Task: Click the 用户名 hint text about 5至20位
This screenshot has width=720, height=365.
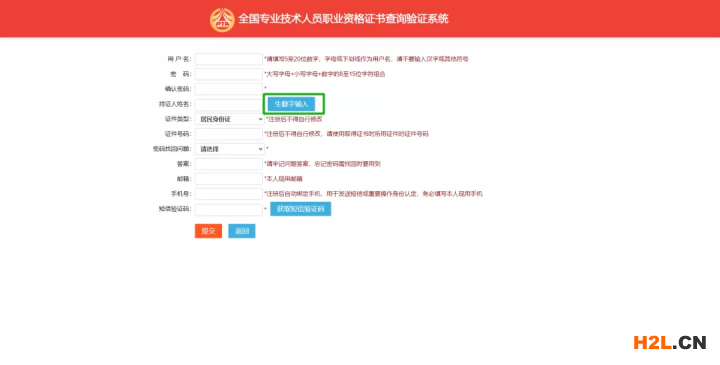Action: click(x=366, y=59)
